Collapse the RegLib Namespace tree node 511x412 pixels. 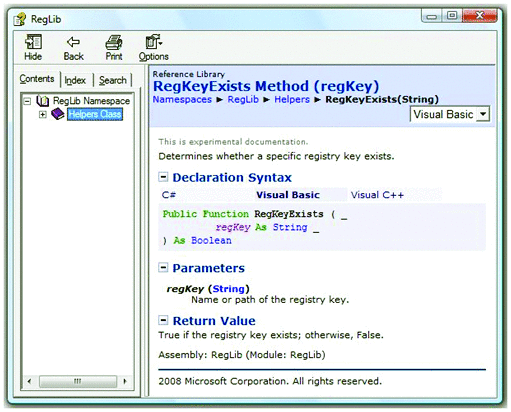(x=27, y=101)
